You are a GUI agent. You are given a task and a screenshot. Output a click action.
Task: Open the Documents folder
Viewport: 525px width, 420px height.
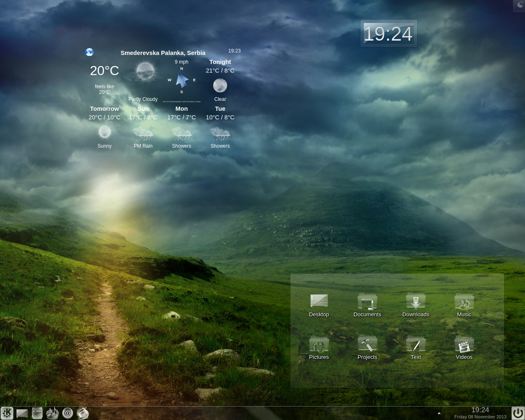(x=367, y=301)
